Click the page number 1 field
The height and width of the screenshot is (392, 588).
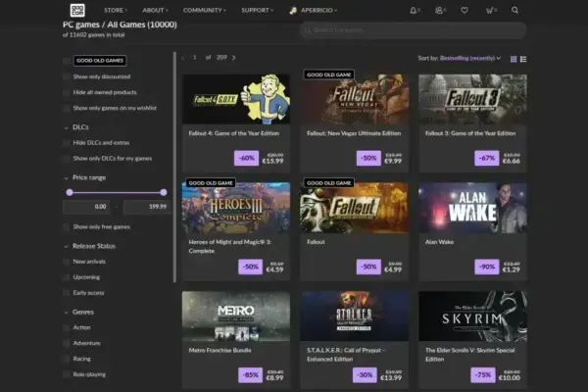195,58
